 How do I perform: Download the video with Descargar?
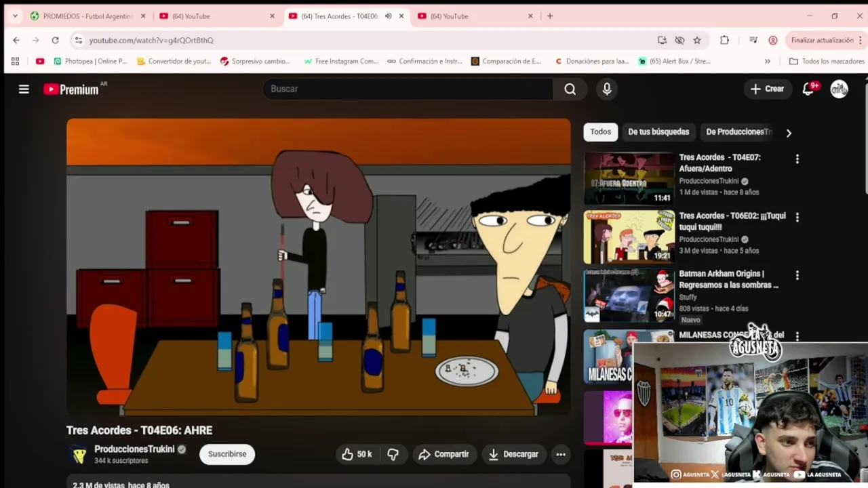pos(513,454)
